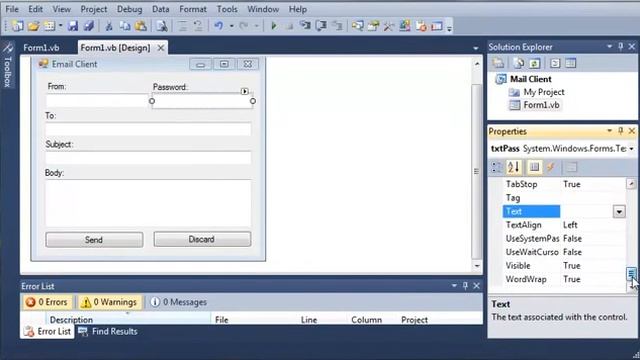Screen dimensions: 640x360
Task: Click the Discard button on the form
Action: pos(202,239)
